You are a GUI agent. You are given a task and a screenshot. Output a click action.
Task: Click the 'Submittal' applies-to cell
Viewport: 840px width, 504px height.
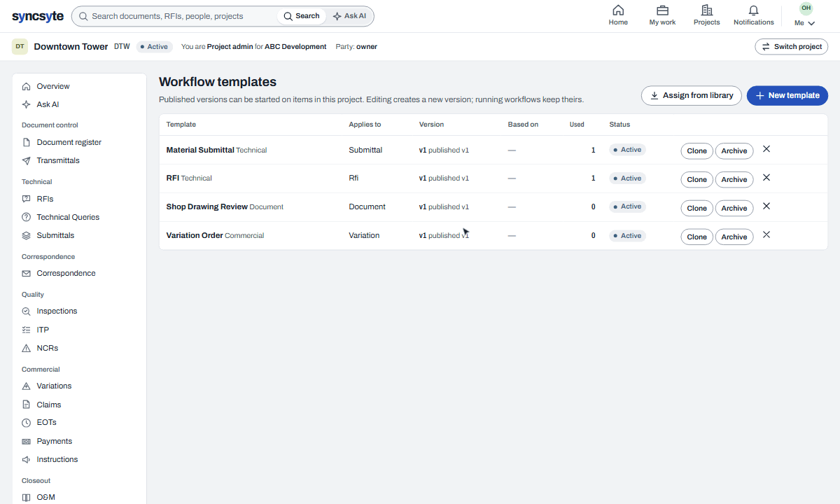click(365, 150)
